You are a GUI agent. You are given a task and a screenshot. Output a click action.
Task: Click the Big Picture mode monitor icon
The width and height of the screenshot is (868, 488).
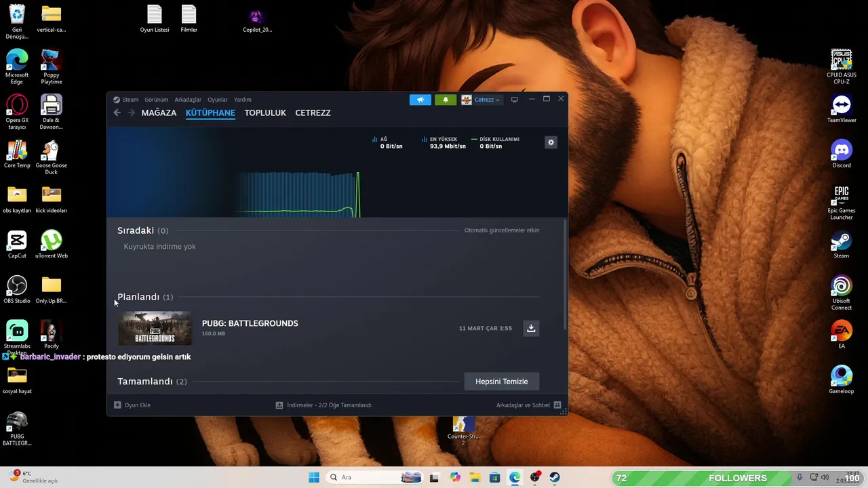(x=514, y=100)
